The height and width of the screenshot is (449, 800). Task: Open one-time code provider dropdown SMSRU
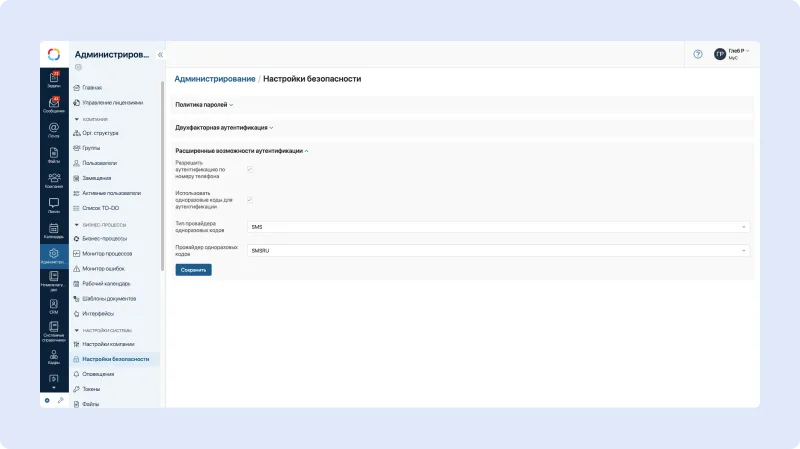pos(498,251)
